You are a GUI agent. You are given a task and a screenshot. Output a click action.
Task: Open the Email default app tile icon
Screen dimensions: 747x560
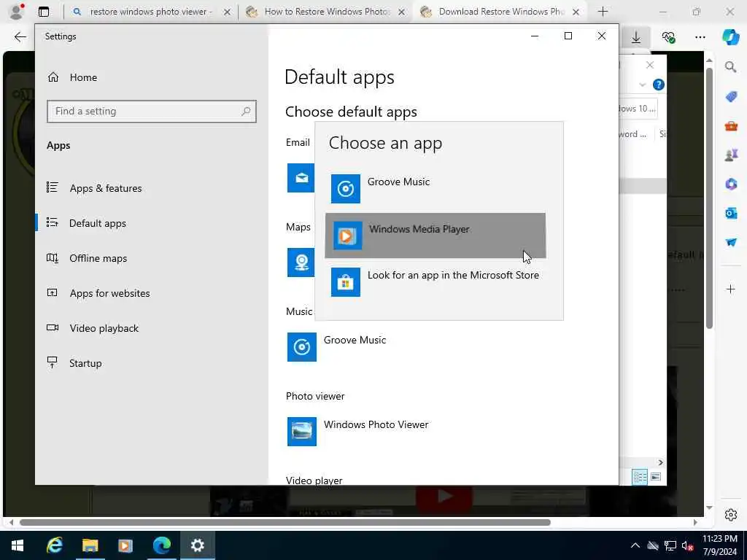[x=301, y=178]
